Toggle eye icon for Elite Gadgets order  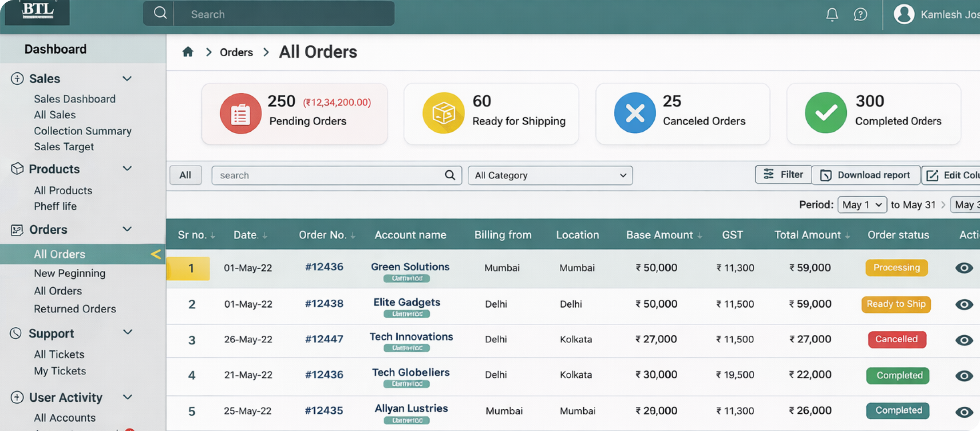tap(964, 304)
